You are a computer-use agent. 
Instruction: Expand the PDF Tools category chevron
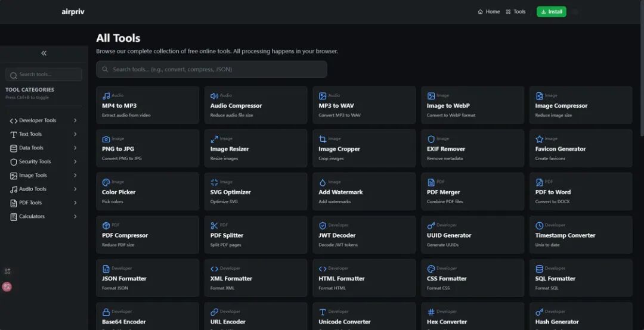click(x=75, y=203)
